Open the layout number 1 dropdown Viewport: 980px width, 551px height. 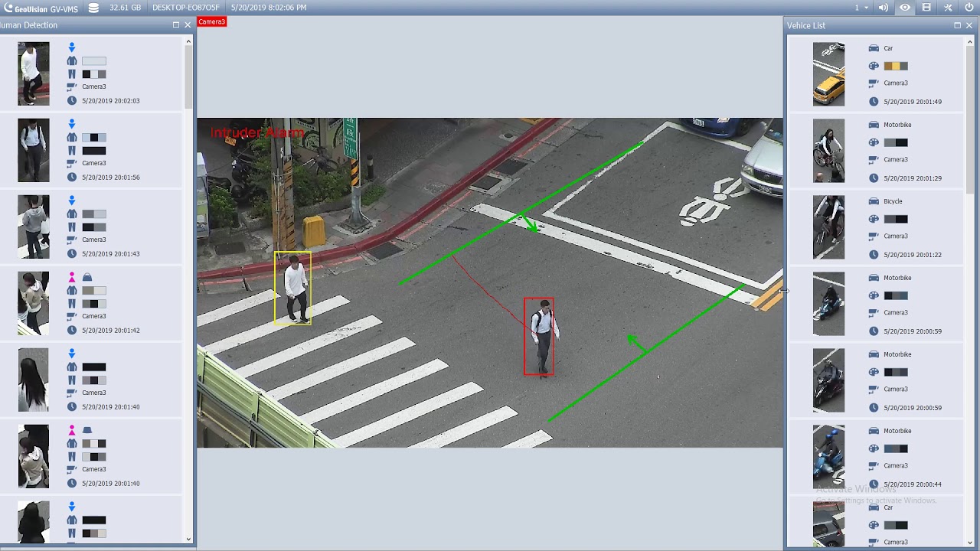tap(862, 8)
